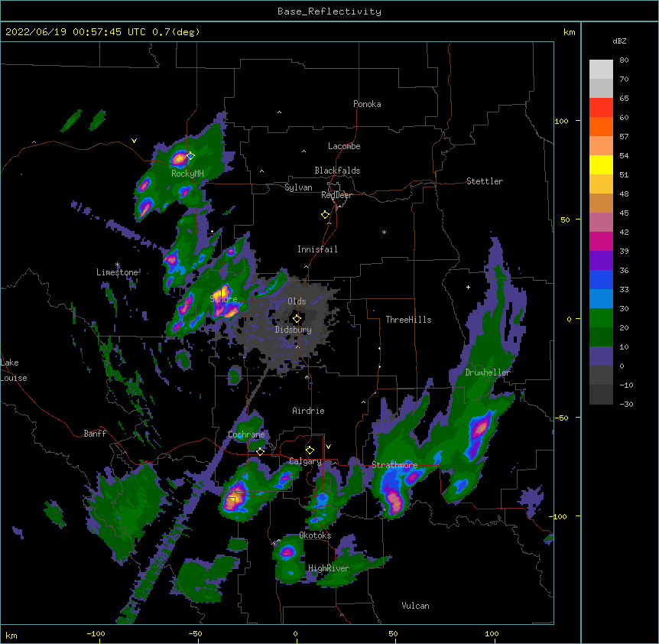
Task: Click the ThreeHills label
Action: [x=408, y=320]
